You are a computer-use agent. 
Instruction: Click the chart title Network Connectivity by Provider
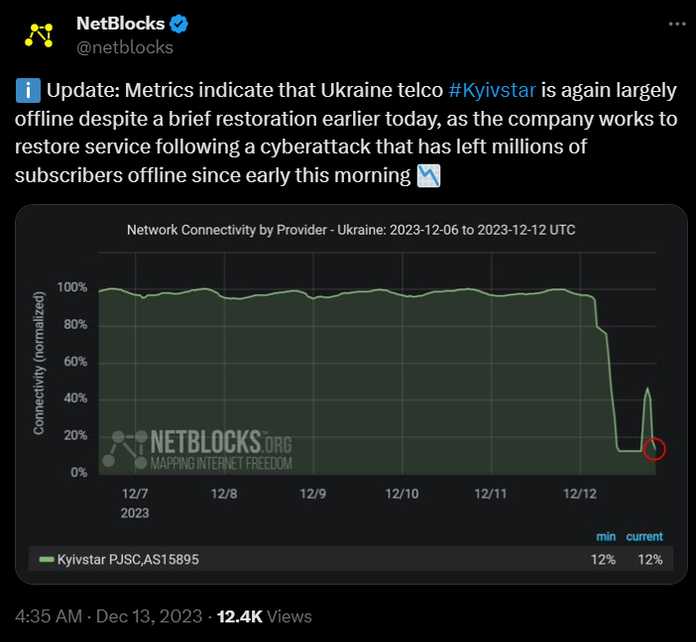(351, 230)
